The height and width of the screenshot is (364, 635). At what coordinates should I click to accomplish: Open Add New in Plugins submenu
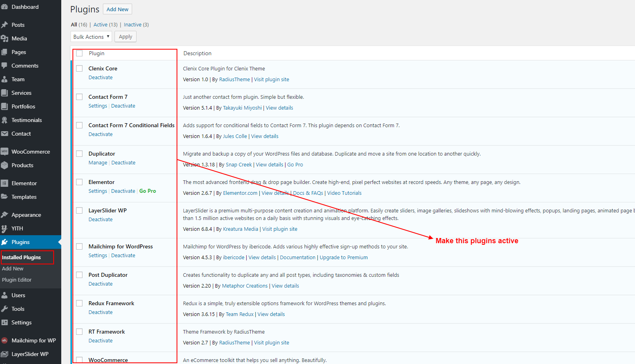point(13,268)
